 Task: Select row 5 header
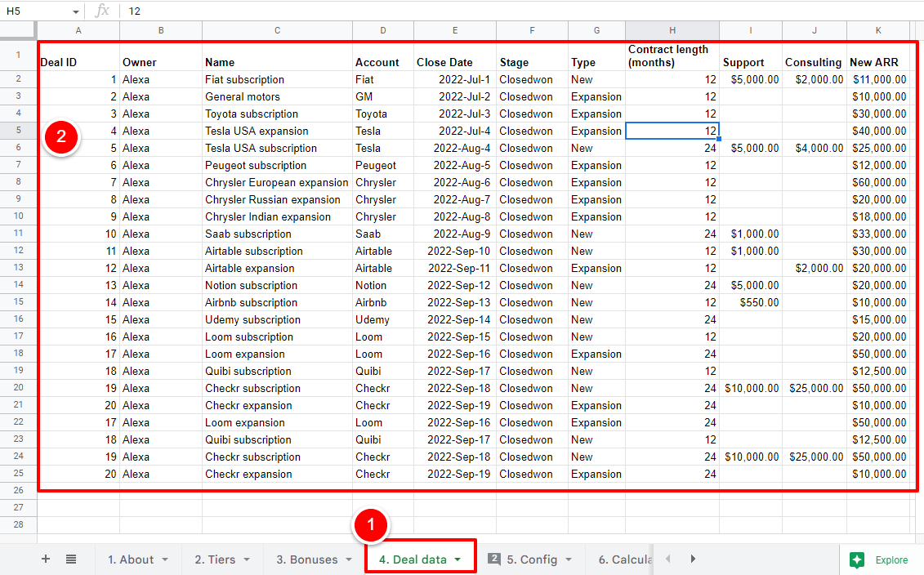(x=18, y=130)
